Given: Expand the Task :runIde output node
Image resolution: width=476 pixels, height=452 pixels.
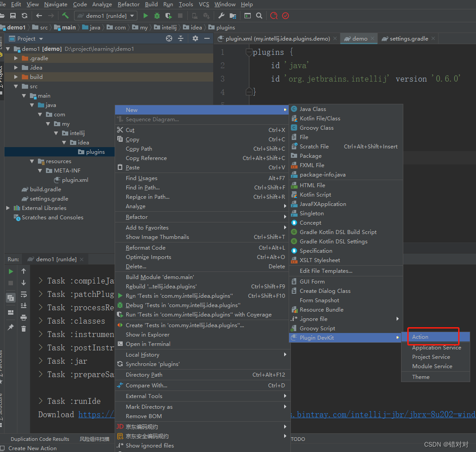Looking at the screenshot, I should point(41,401).
